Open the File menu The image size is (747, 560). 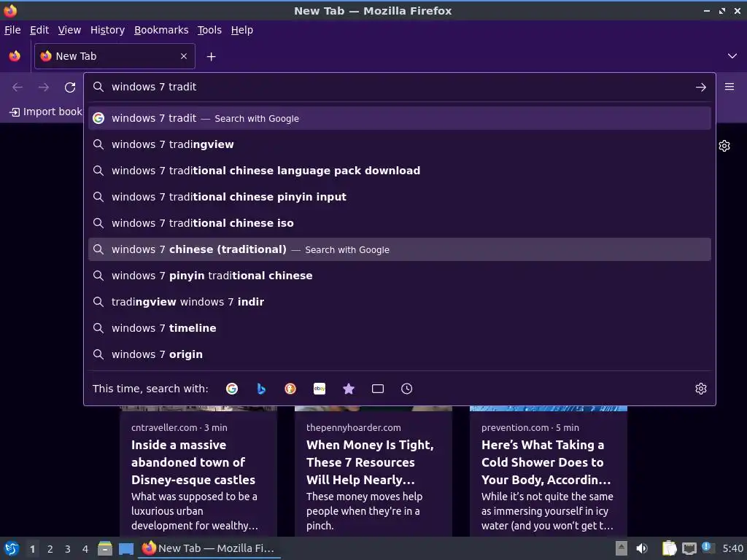pos(12,30)
